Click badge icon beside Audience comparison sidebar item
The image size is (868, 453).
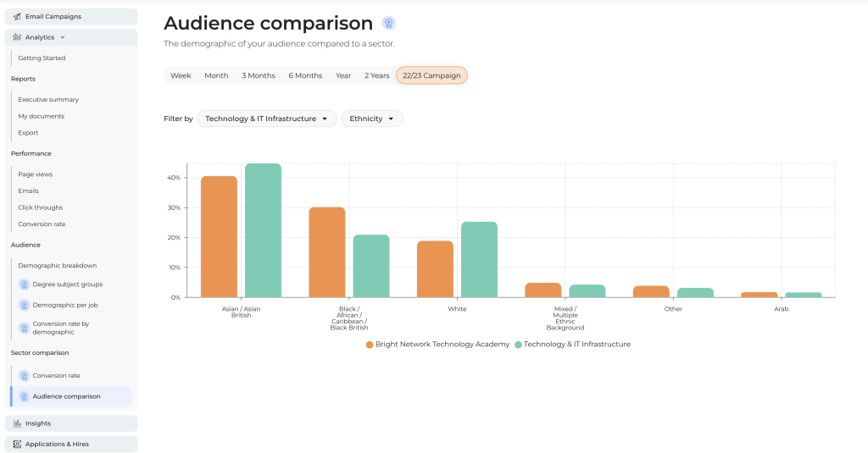(x=25, y=396)
